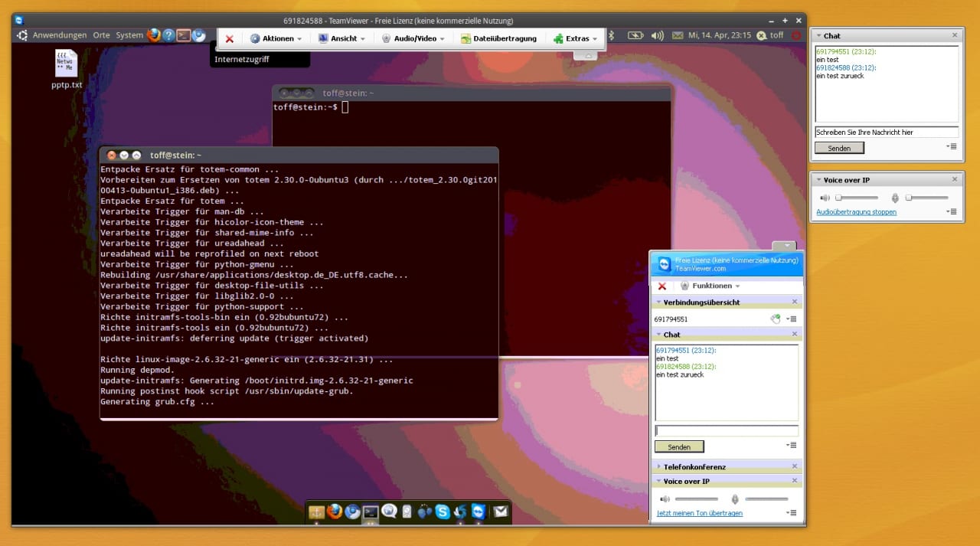Click the grey device icon in the dock

coord(407,512)
